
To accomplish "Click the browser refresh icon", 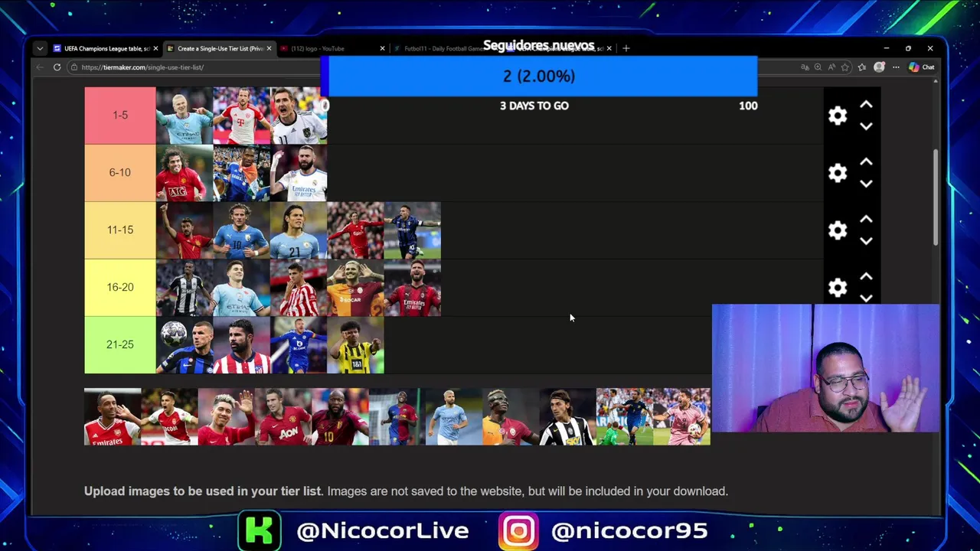I will click(57, 67).
